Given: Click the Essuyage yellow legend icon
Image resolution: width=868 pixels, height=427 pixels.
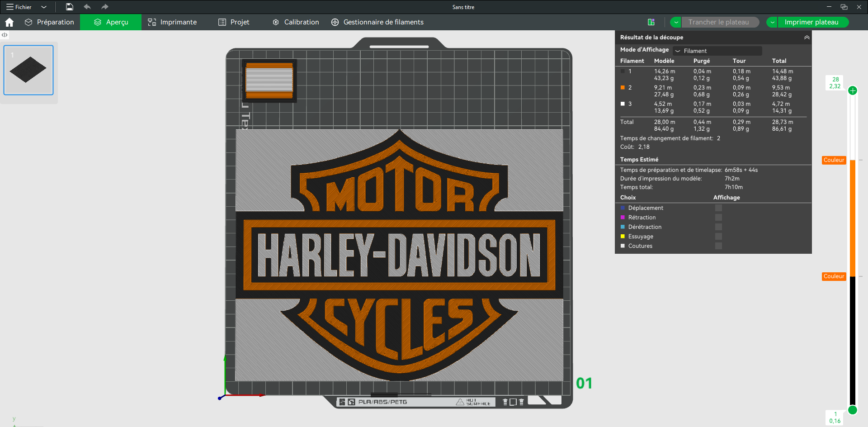Looking at the screenshot, I should coord(623,237).
